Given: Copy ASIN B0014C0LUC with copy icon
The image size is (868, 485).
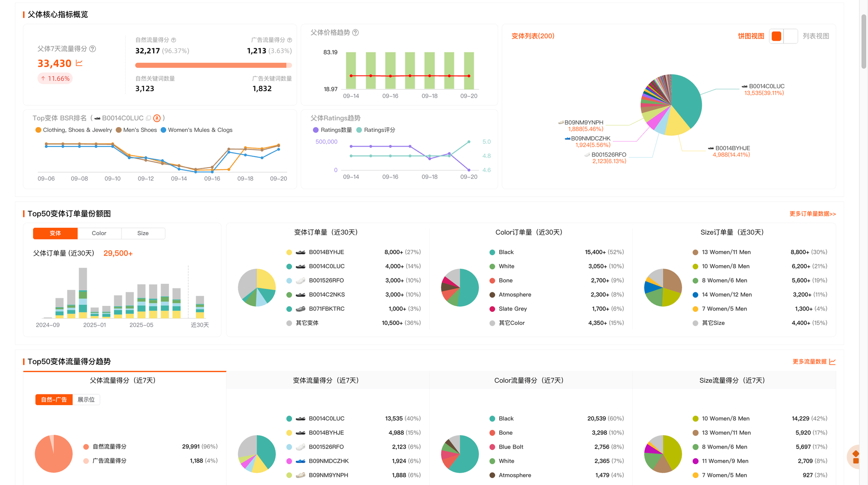Looking at the screenshot, I should point(148,118).
